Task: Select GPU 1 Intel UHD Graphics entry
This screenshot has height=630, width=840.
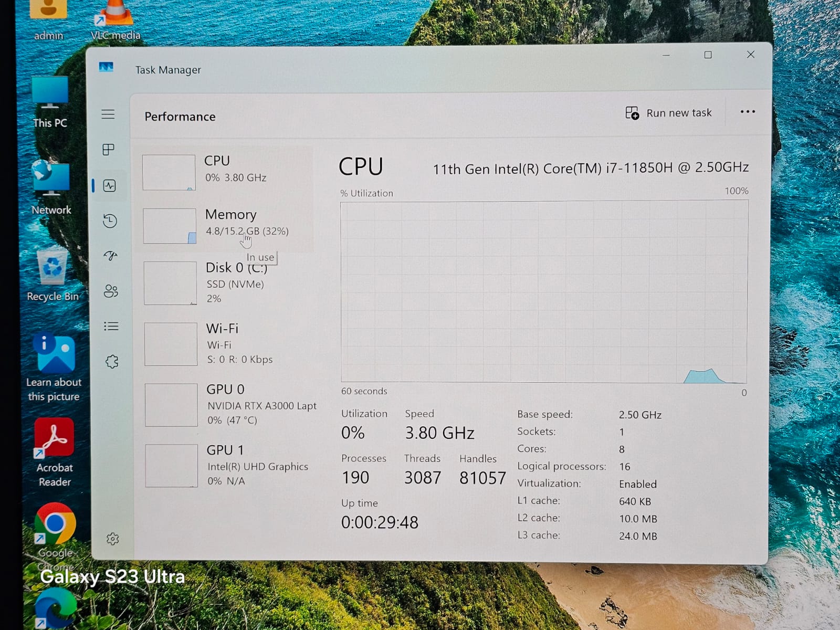Action: tap(228, 466)
